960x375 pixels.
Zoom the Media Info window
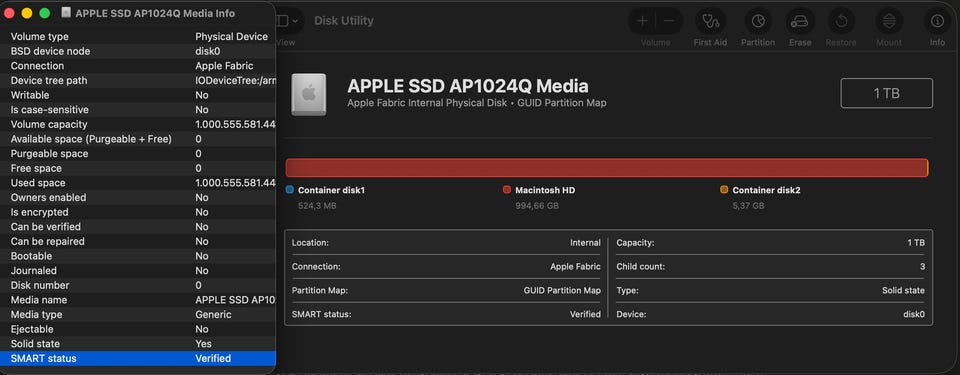(x=45, y=13)
